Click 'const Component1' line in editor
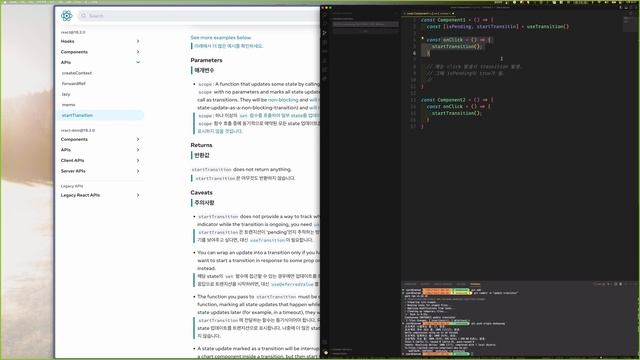The height and width of the screenshot is (360, 640). [457, 20]
